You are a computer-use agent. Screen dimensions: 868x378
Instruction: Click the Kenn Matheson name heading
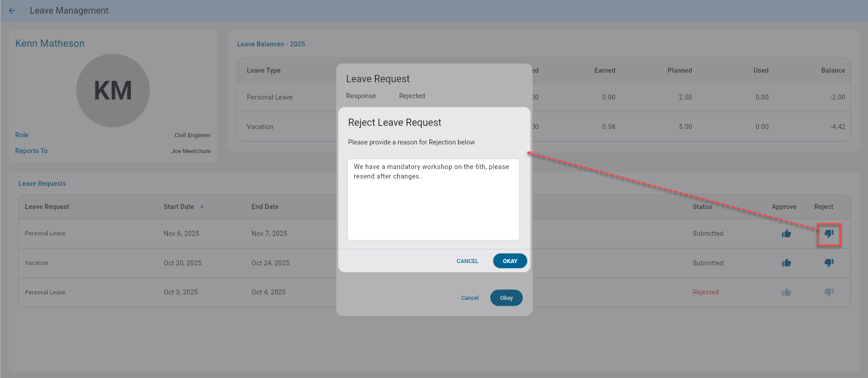point(50,44)
